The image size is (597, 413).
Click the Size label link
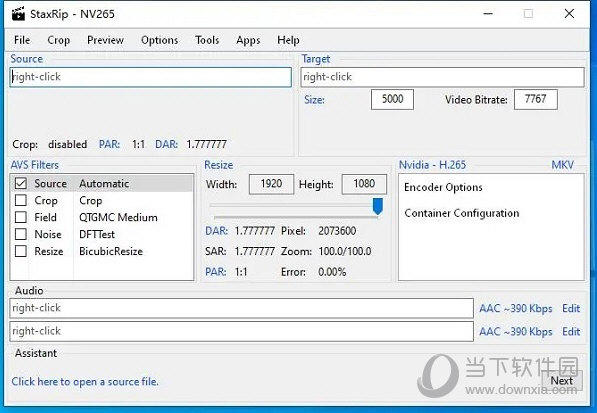[314, 100]
